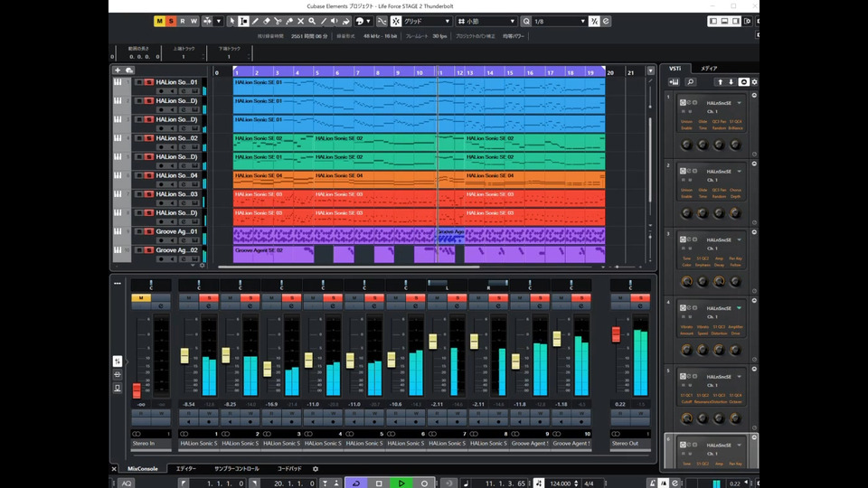Click the Record transport button
The width and height of the screenshot is (868, 488).
point(424,483)
